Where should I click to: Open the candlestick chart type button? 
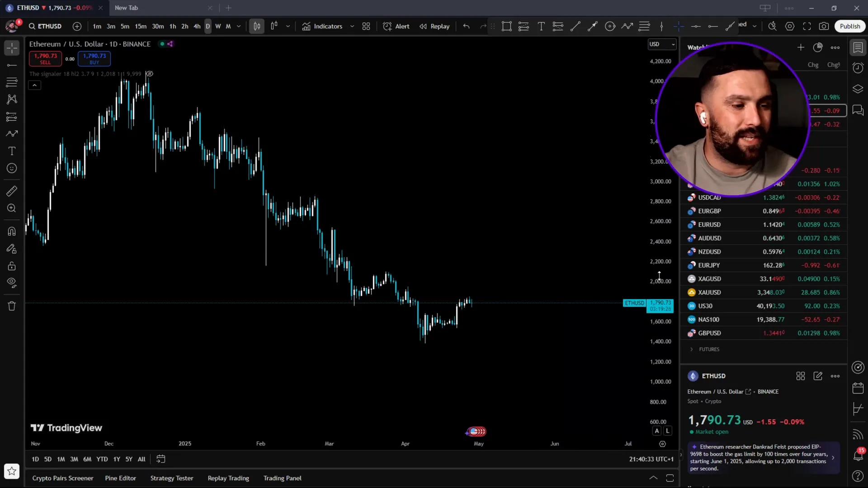[257, 26]
